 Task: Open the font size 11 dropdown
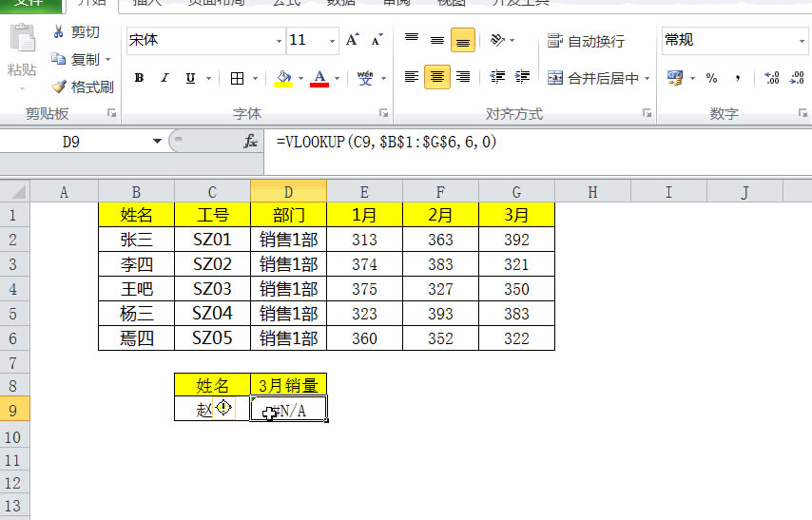point(332,41)
